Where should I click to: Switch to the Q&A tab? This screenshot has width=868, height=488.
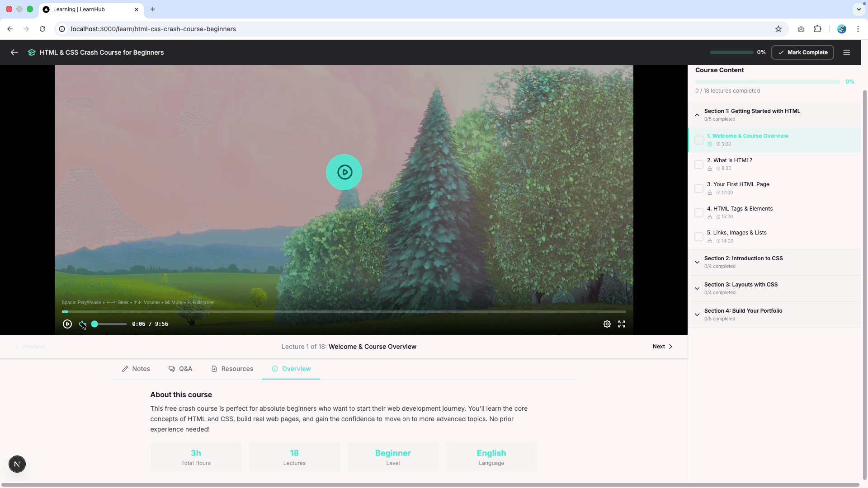pyautogui.click(x=180, y=369)
